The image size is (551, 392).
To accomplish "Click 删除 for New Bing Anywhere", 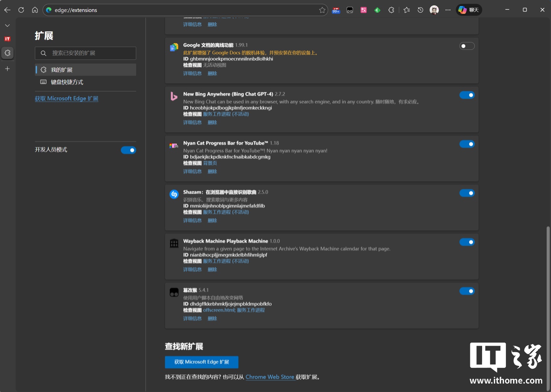I will pyautogui.click(x=212, y=122).
